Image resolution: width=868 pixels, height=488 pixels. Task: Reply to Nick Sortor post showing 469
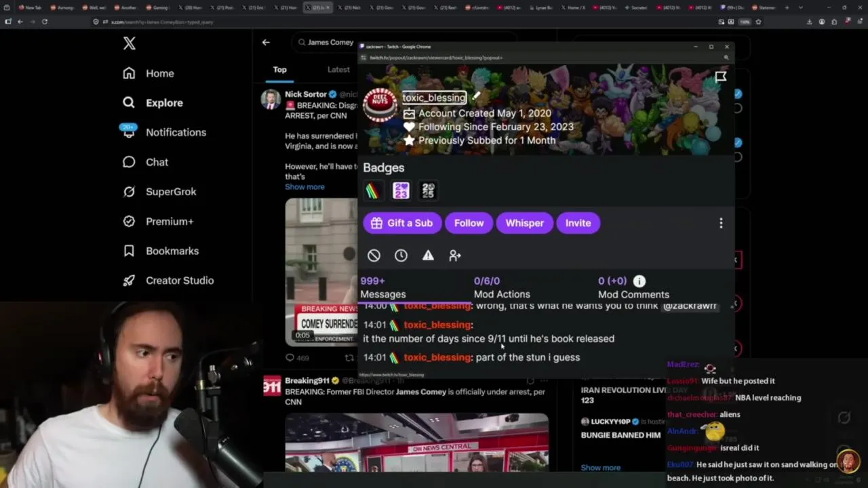pos(296,358)
